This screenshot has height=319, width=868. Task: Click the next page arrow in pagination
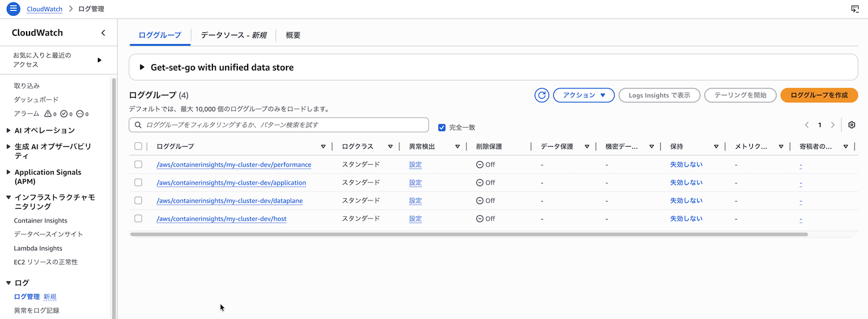(833, 125)
